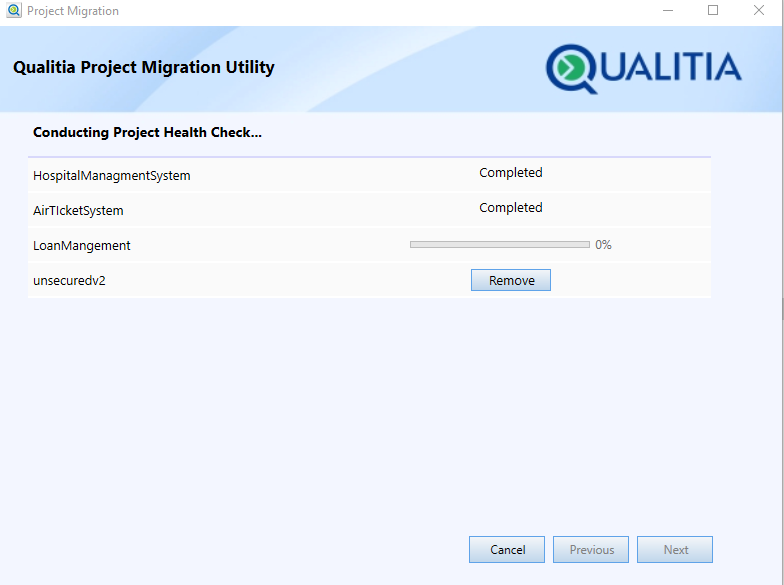
Task: Click the 0% progress percentage label
Action: click(603, 245)
